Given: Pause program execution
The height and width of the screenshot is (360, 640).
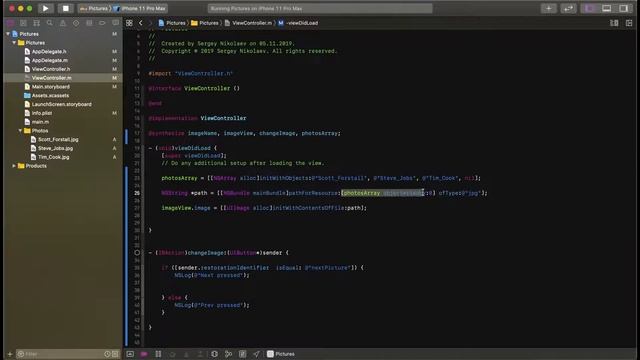Looking at the screenshot, I should click(158, 354).
